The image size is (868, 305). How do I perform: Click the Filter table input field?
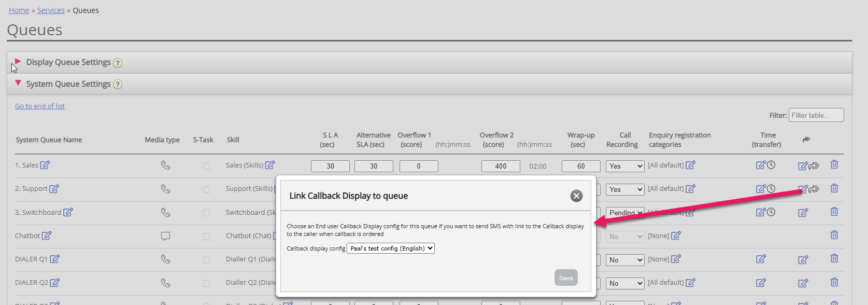816,115
